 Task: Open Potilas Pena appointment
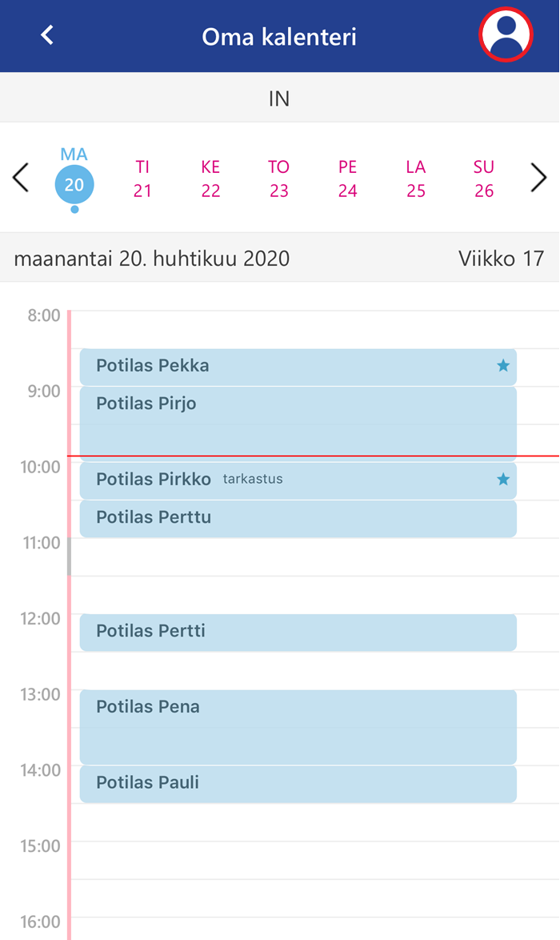pos(298,726)
